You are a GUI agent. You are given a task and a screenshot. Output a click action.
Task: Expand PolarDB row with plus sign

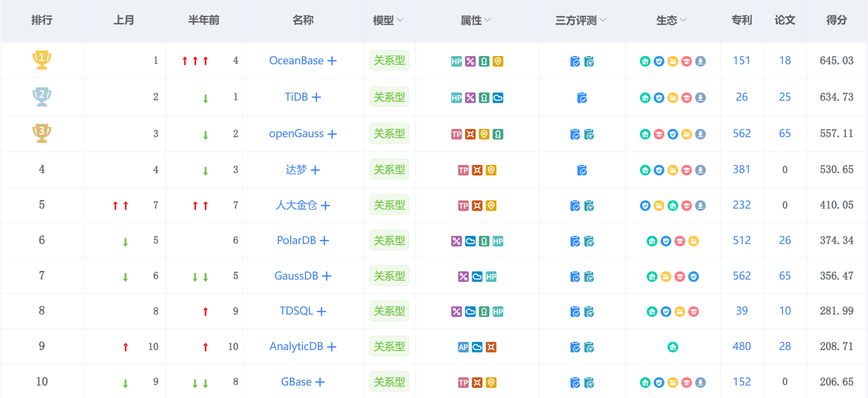[324, 241]
